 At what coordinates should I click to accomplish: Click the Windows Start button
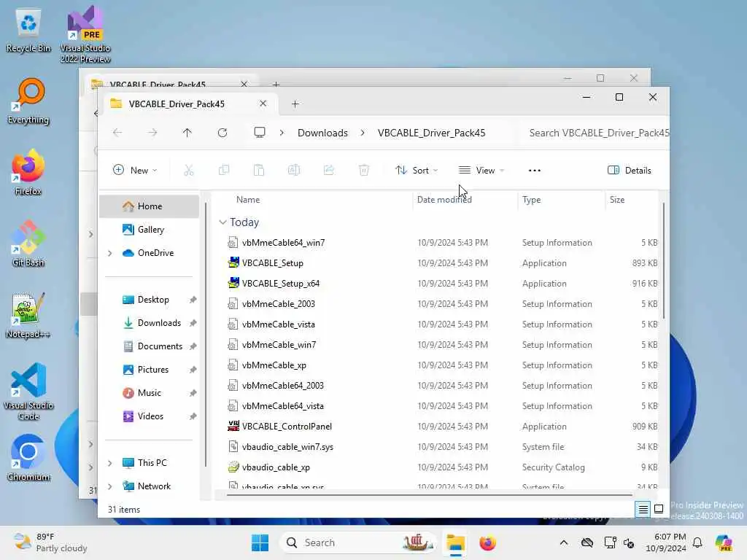[260, 542]
